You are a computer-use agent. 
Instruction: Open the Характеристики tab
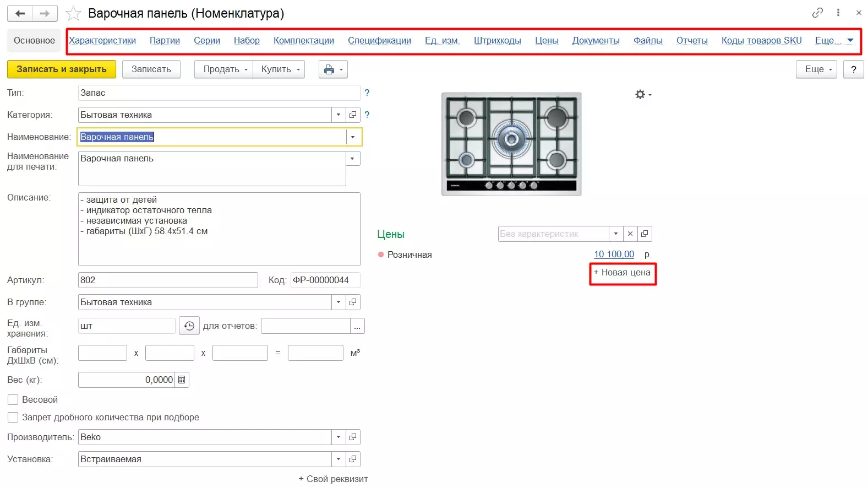coord(102,40)
